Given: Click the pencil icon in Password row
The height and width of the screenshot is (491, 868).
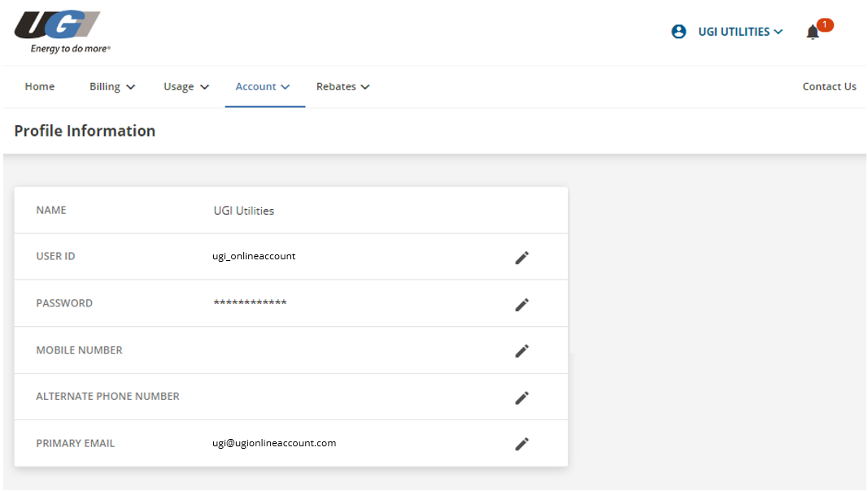Looking at the screenshot, I should pyautogui.click(x=522, y=305).
